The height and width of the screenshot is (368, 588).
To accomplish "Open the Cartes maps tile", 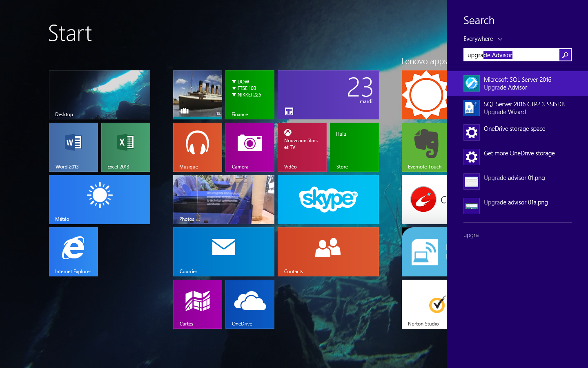I will [x=198, y=304].
